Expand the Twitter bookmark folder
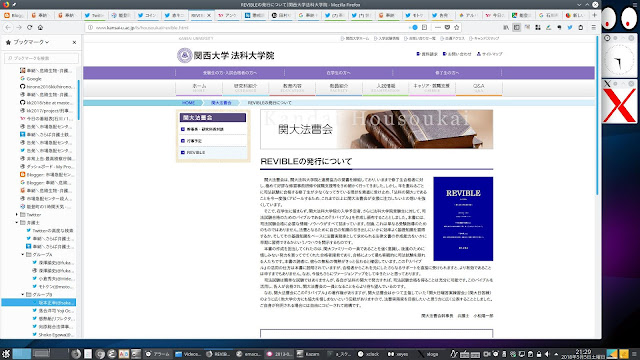Image resolution: width=640 pixels, height=360 pixels. [x=17, y=215]
